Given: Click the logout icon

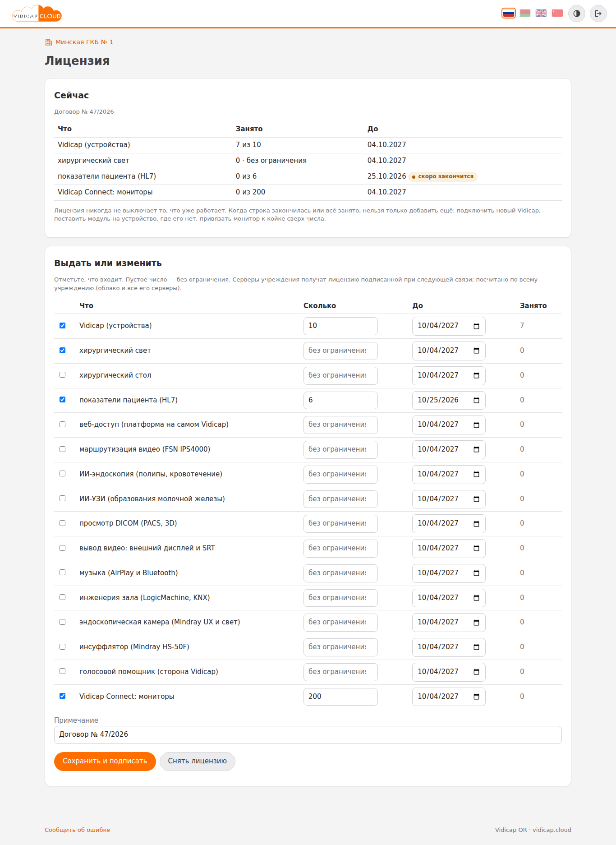Looking at the screenshot, I should (598, 14).
